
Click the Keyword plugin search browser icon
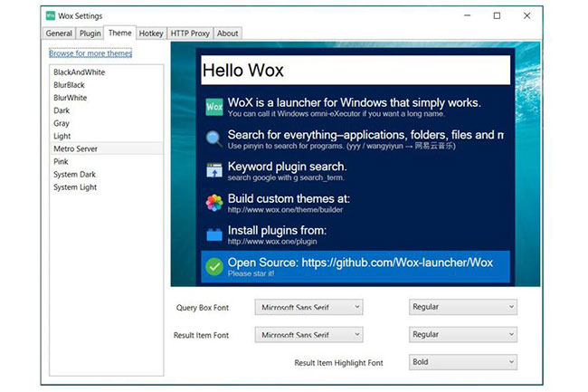214,171
